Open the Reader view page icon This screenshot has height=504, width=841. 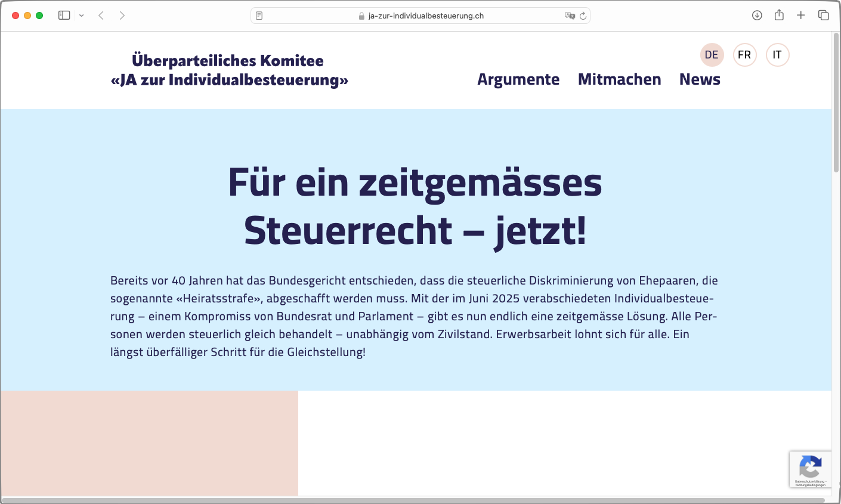259,16
